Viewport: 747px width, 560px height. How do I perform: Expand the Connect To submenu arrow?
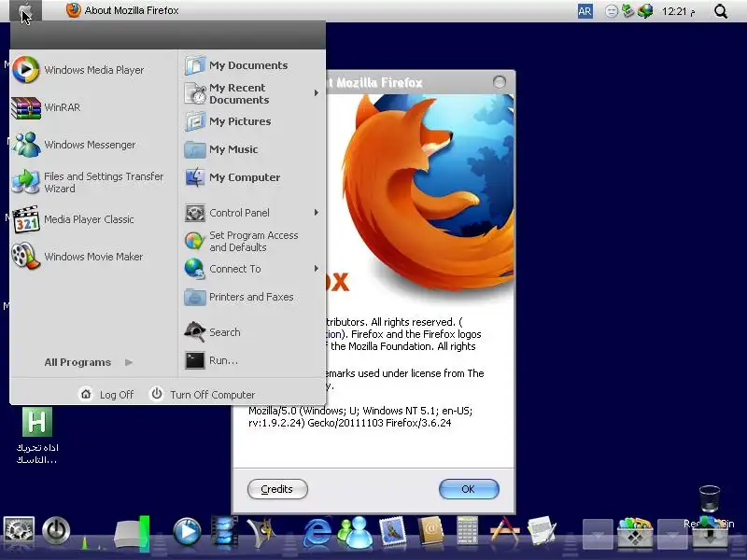pos(316,269)
